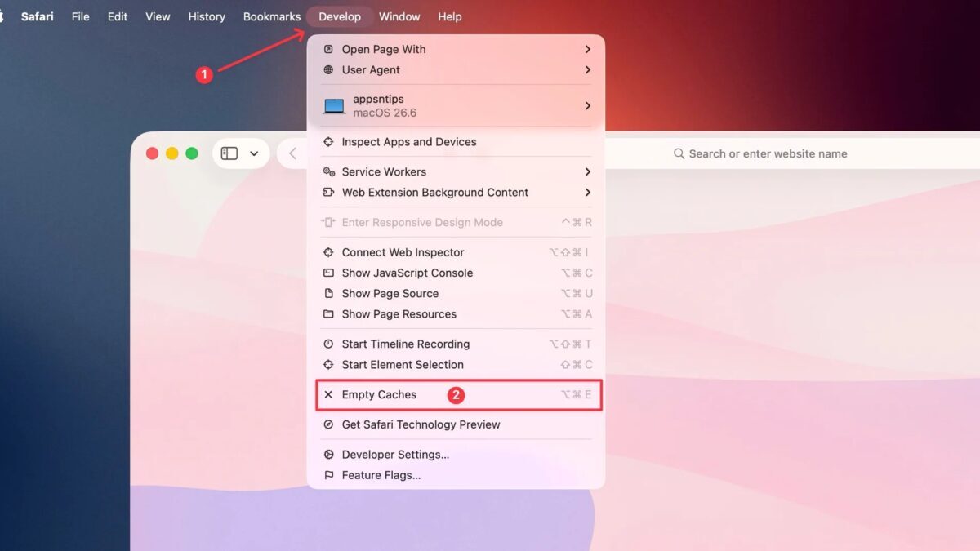The width and height of the screenshot is (980, 551).
Task: Click the Developer Settings gear icon
Action: [x=328, y=455]
